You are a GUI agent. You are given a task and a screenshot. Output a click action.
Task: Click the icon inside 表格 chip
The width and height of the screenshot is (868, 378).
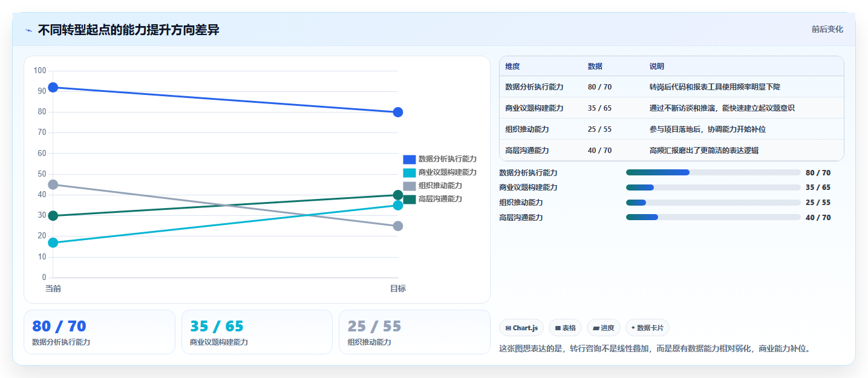pos(558,328)
